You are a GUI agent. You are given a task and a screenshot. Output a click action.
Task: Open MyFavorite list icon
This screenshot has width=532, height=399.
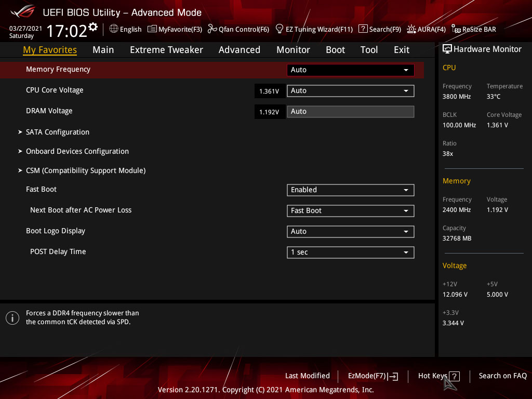[152, 29]
